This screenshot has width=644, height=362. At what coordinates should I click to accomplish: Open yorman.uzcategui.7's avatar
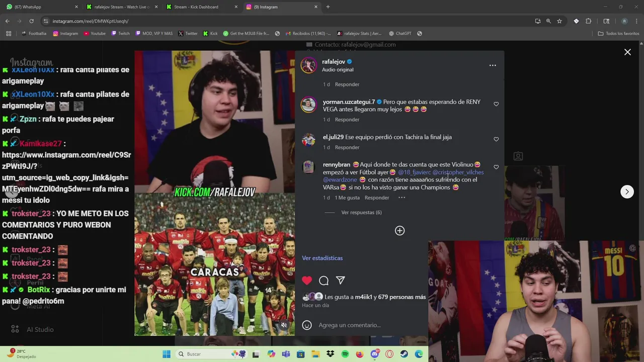point(308,105)
